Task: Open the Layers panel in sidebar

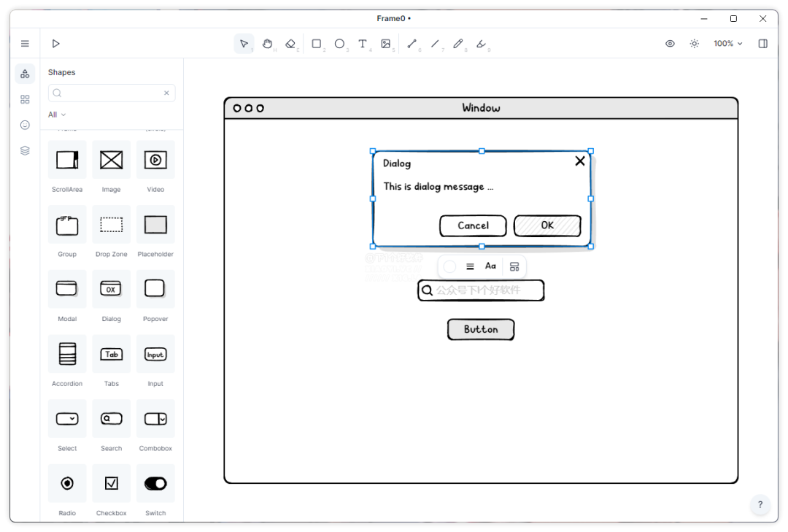Action: point(25,151)
